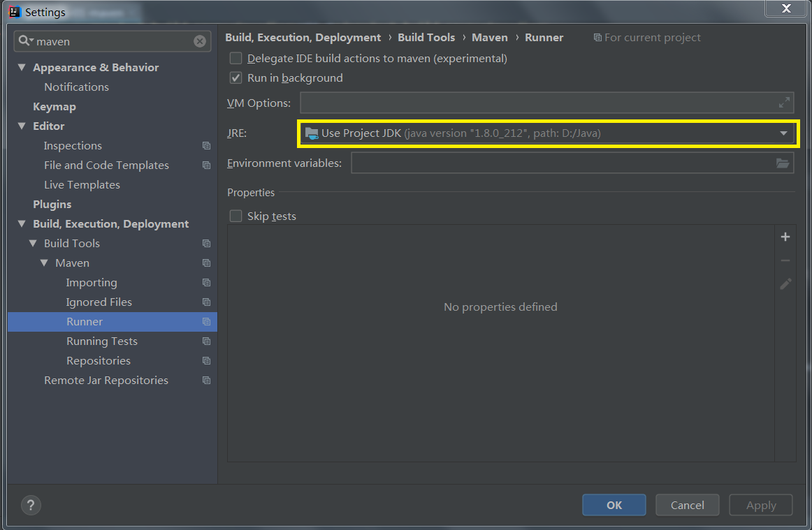The image size is (812, 530).
Task: Click into the maven settings search box
Action: [x=114, y=41]
